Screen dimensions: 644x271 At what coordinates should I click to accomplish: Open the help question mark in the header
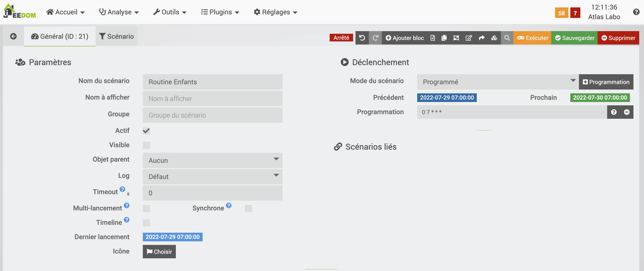pos(636,12)
